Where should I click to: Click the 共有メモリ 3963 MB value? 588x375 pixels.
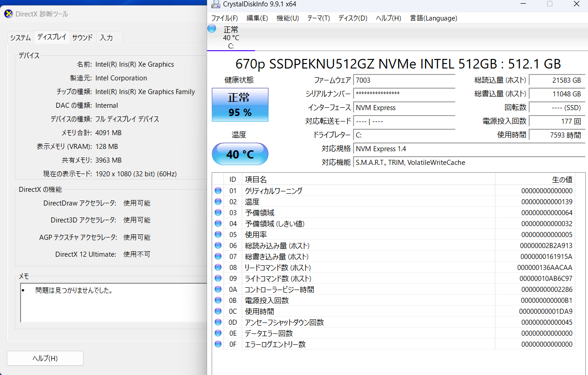109,160
